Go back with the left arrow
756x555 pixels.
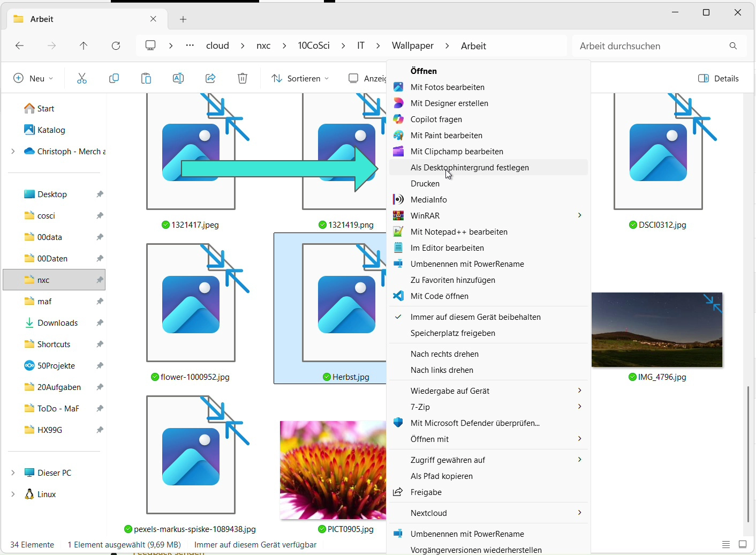coord(20,46)
